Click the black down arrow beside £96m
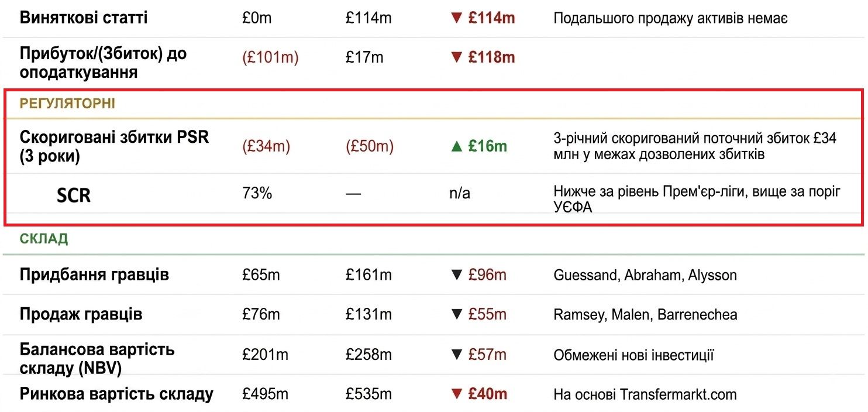 456,275
